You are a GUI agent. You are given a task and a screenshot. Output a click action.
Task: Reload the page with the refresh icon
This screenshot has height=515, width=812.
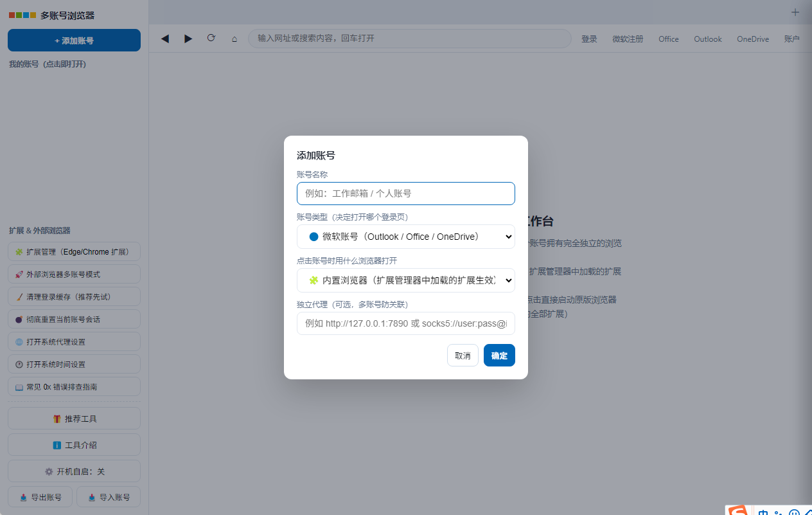pyautogui.click(x=211, y=38)
